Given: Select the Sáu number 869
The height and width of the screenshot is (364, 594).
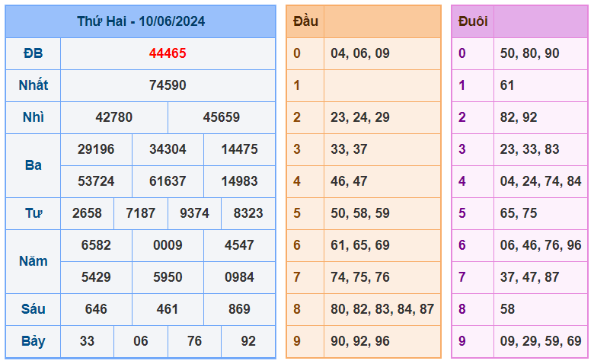Looking at the screenshot, I should (239, 309).
